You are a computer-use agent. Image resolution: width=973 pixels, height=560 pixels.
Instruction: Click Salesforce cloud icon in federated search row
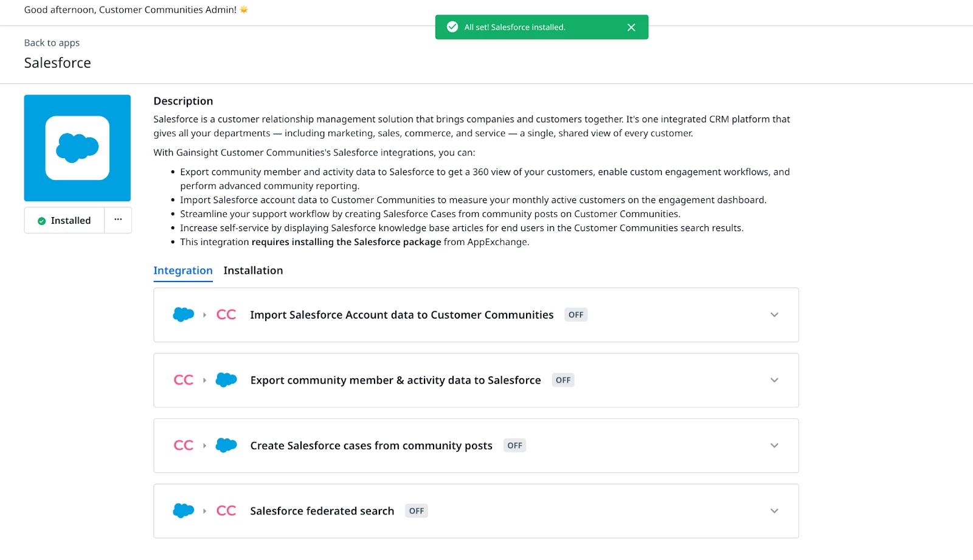[183, 511]
